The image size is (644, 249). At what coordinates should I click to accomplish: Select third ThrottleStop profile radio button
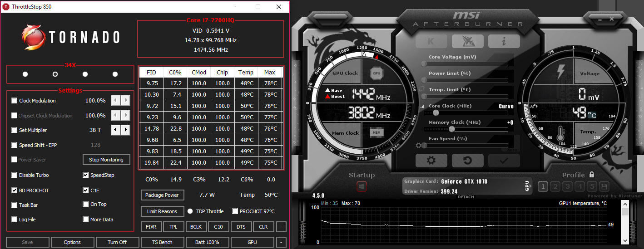(85, 74)
